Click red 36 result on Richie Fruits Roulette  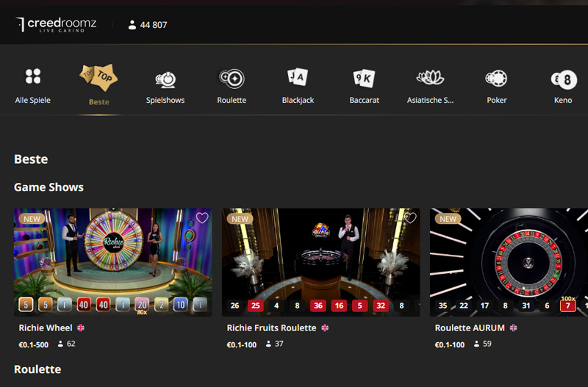(x=318, y=305)
